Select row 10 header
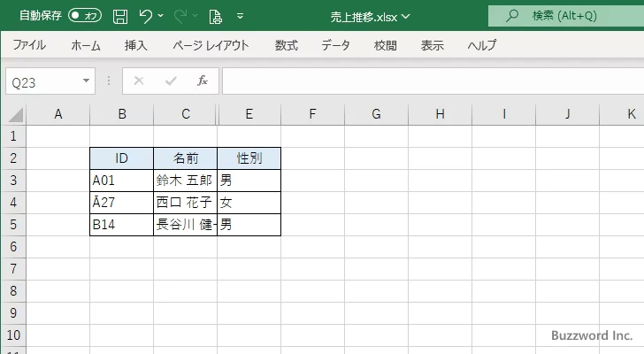This screenshot has width=644, height=354. coord(13,335)
